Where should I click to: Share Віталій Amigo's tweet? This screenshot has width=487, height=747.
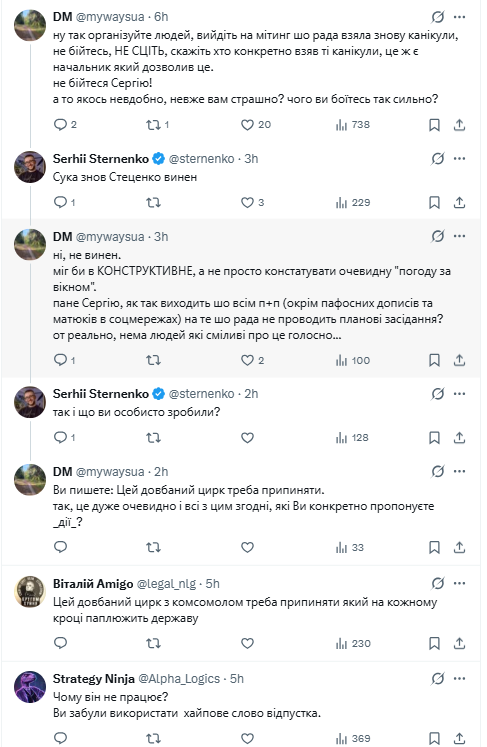pos(459,644)
